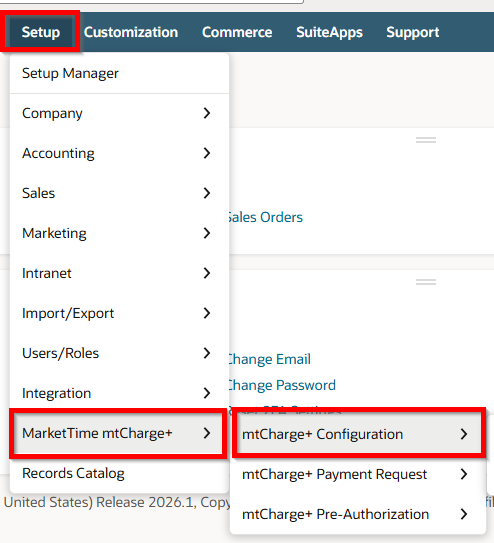
Task: Open the SuiteApps menu
Action: (329, 32)
